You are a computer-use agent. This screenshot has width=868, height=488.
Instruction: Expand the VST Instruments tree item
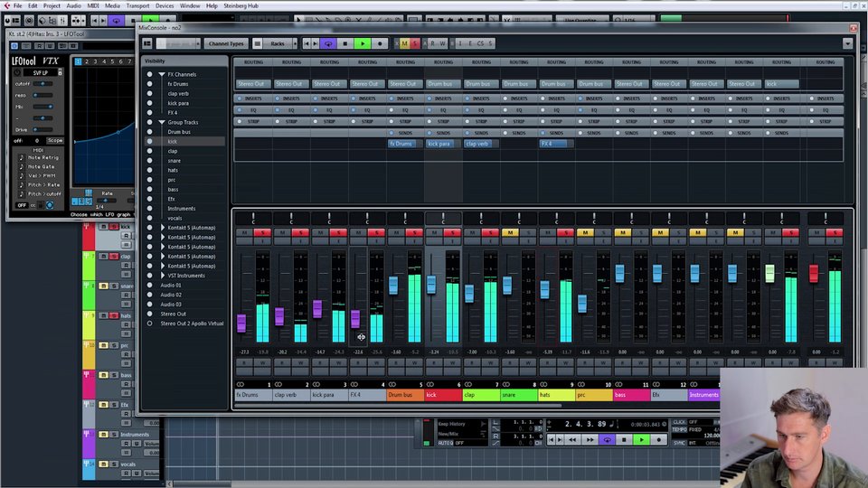click(x=163, y=276)
